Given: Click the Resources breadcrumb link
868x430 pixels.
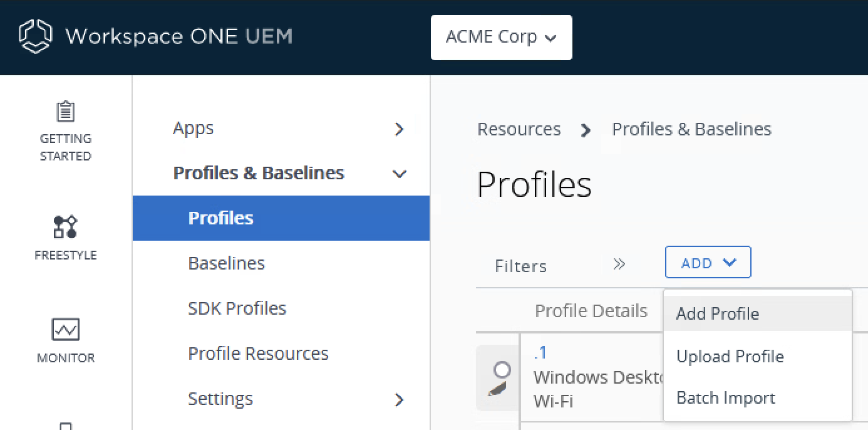Looking at the screenshot, I should pyautogui.click(x=519, y=128).
